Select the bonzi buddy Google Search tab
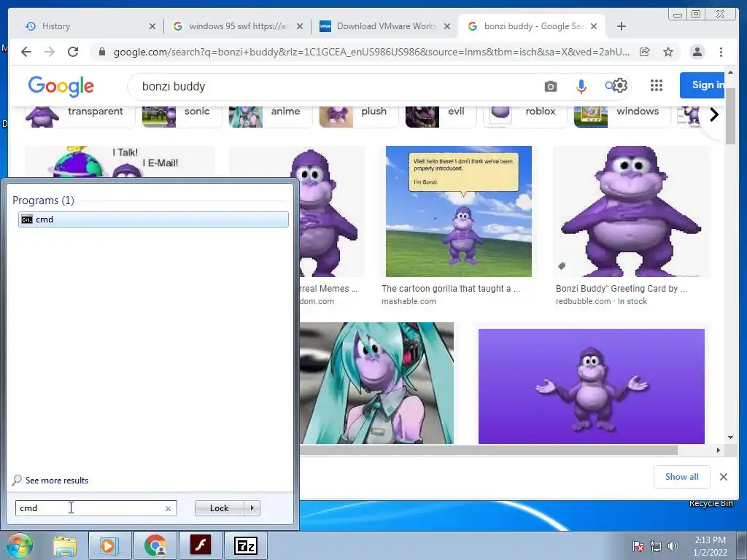 533,26
